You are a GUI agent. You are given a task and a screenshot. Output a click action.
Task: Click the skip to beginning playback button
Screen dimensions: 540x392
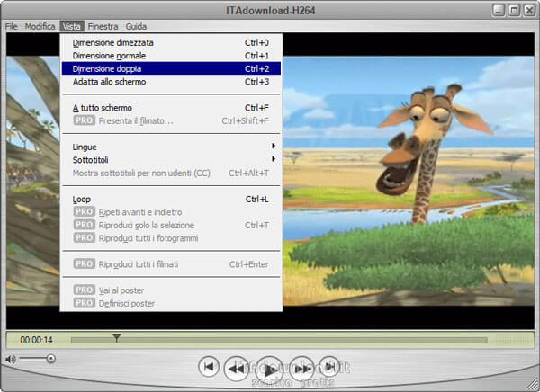(x=209, y=367)
